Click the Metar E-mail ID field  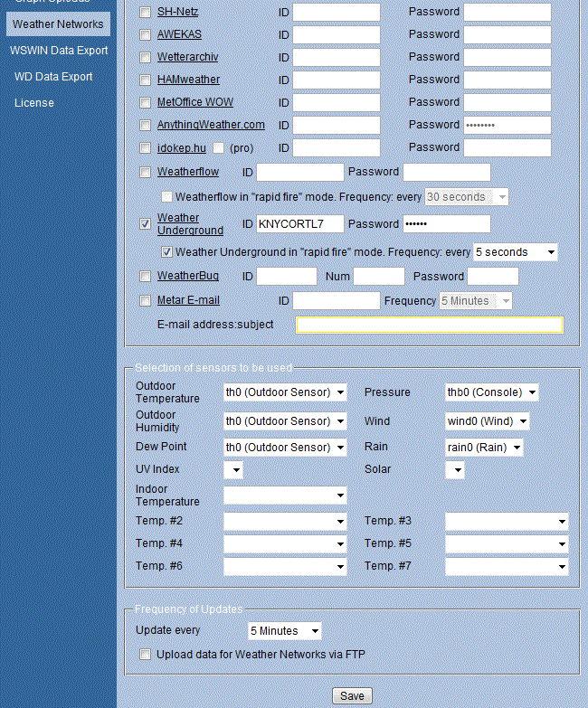tap(337, 301)
